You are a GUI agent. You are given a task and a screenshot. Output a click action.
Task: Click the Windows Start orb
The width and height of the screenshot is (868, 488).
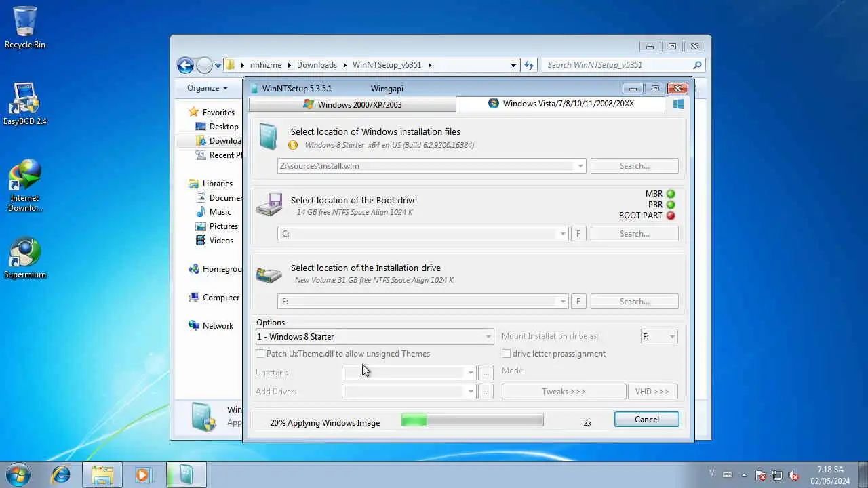pyautogui.click(x=18, y=474)
